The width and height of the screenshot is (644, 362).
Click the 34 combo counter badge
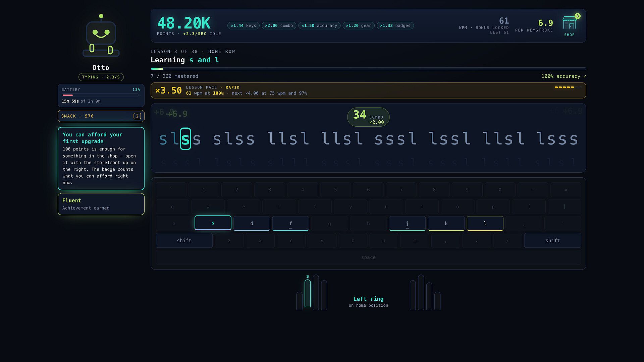pyautogui.click(x=368, y=117)
